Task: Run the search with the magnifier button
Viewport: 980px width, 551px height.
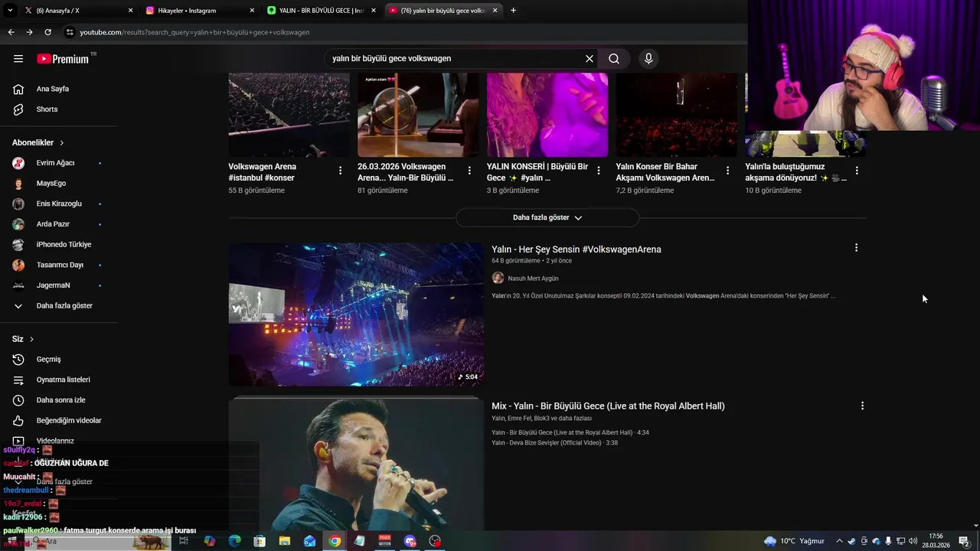Action: pyautogui.click(x=614, y=59)
